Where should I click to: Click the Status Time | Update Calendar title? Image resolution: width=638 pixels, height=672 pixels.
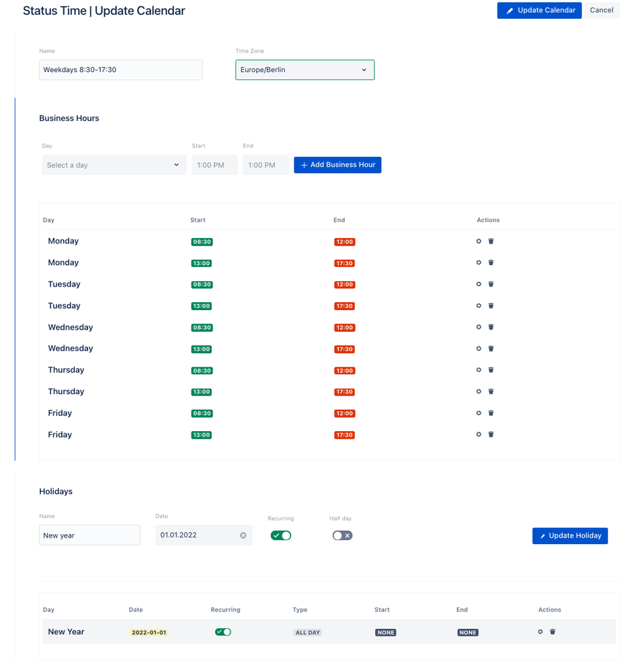pos(104,11)
